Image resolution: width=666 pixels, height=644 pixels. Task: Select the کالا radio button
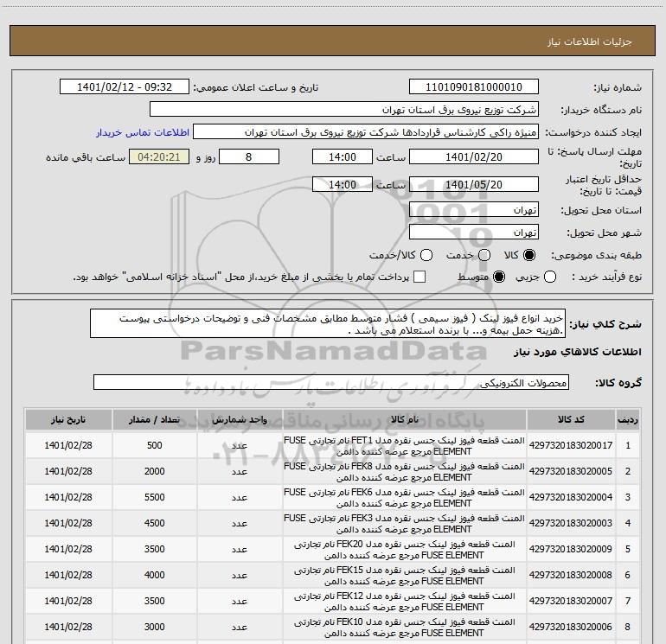tap(529, 255)
